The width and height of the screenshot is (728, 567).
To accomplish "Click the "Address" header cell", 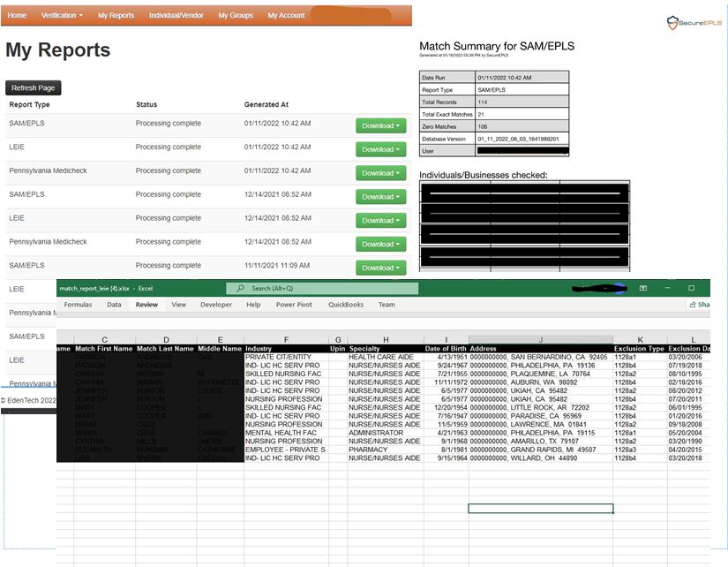I will pyautogui.click(x=541, y=349).
